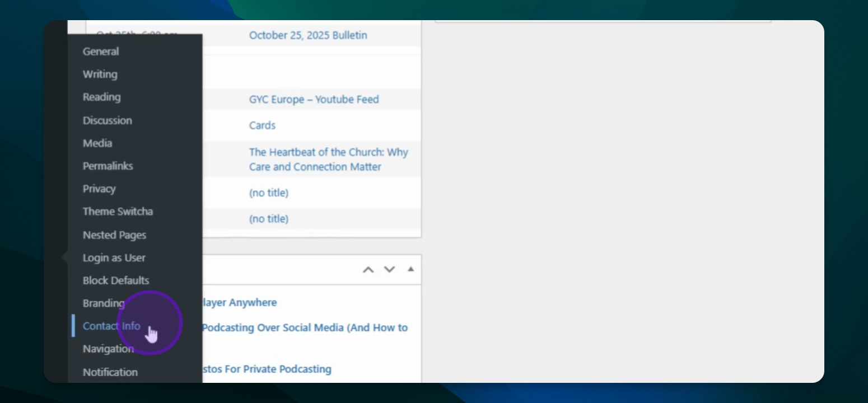Open Nested Pages settings

coord(114,235)
